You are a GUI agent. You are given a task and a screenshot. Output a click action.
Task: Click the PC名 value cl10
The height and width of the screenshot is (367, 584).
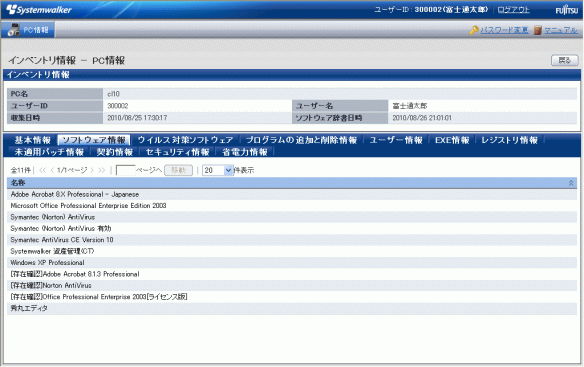tap(113, 94)
